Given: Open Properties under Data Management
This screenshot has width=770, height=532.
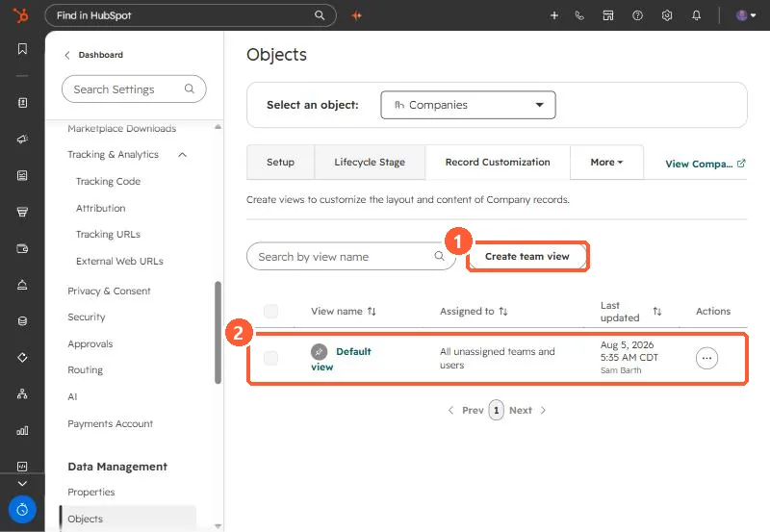Looking at the screenshot, I should (90, 492).
